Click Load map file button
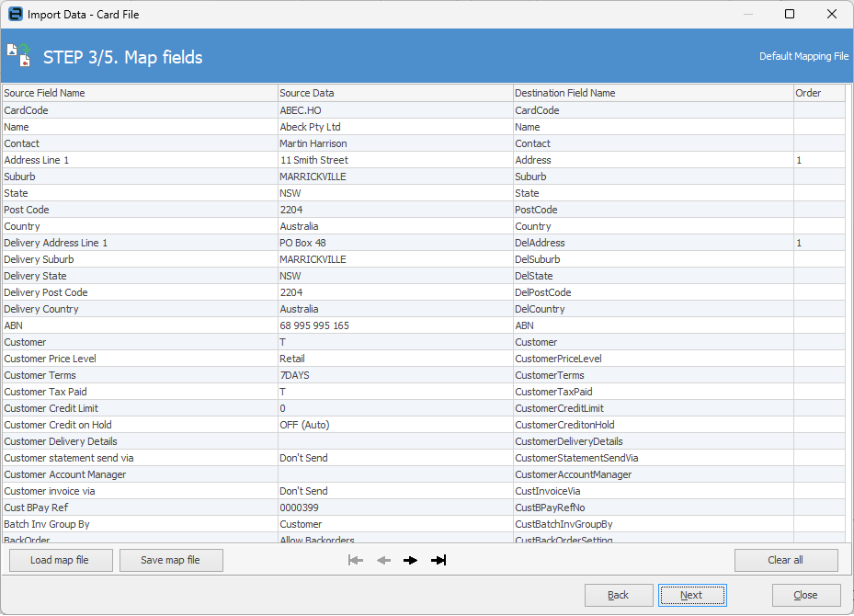This screenshot has height=616, width=854. pos(60,560)
